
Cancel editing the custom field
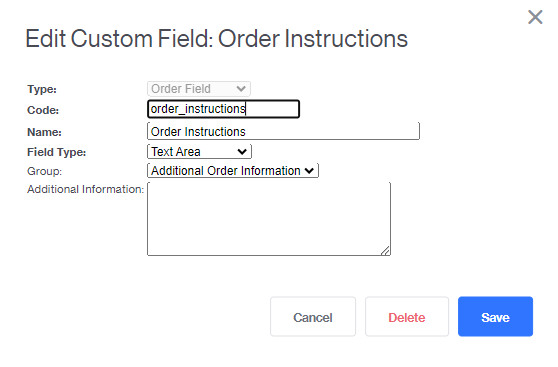313,316
